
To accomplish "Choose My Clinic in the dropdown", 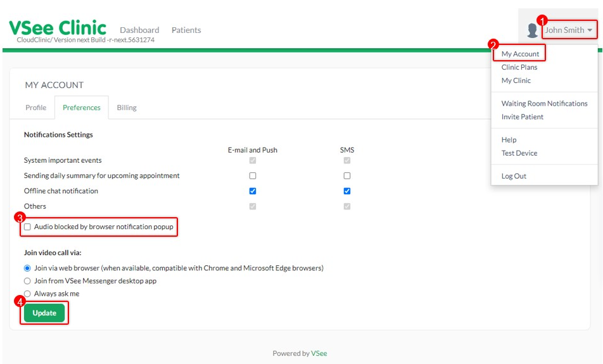I will pos(516,80).
